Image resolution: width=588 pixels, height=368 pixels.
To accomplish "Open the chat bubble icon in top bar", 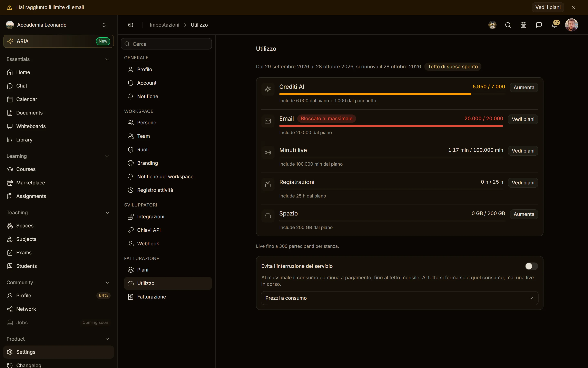I will (x=539, y=25).
